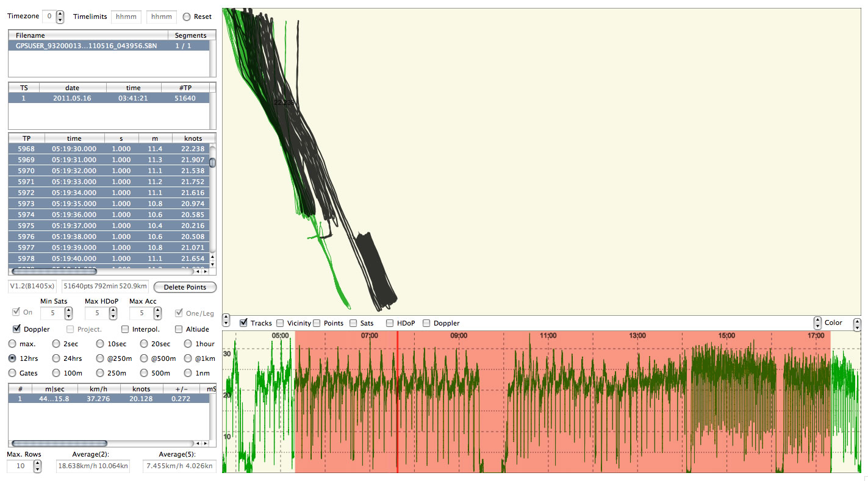Select the 100m radio button

point(57,373)
